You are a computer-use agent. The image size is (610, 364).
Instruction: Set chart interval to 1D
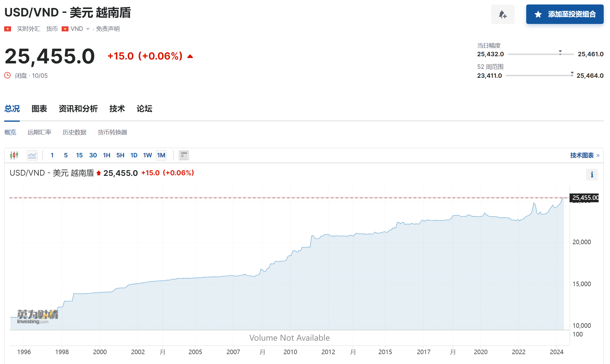click(134, 155)
